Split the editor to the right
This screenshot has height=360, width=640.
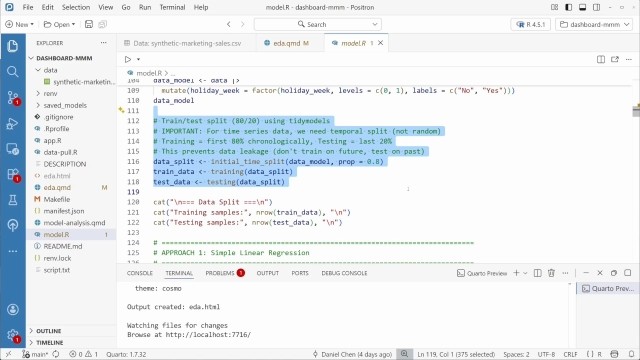(x=600, y=60)
